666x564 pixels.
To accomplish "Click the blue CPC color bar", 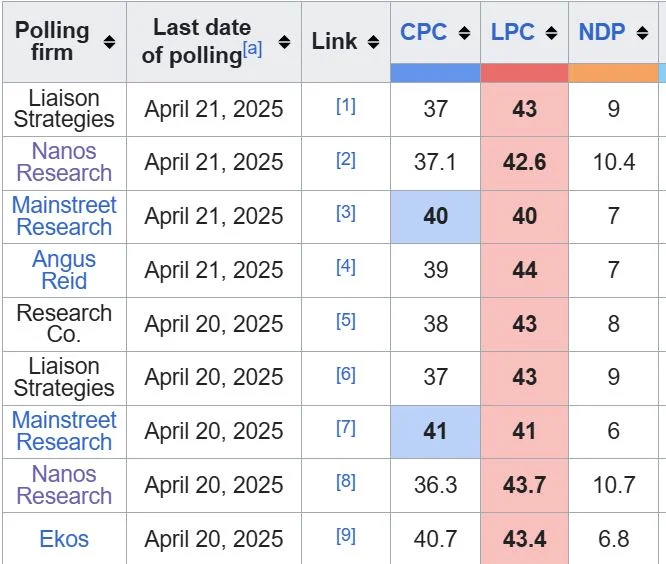I will [435, 73].
